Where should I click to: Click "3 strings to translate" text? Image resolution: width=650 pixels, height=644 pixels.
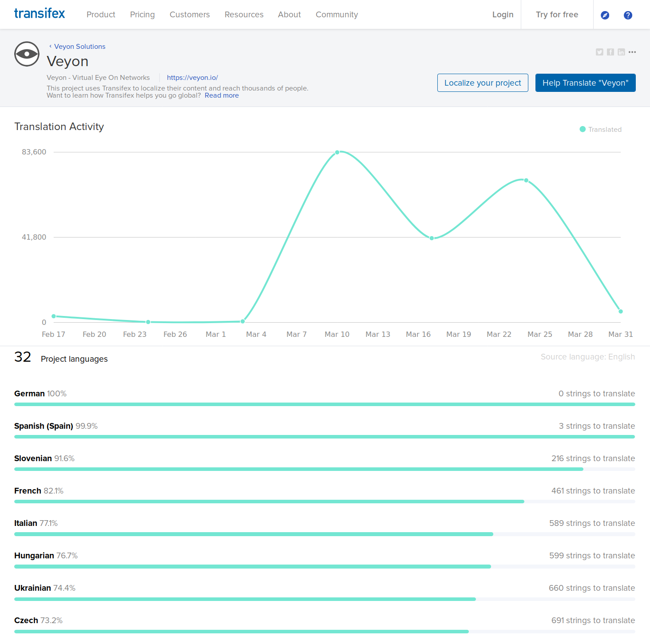click(597, 426)
